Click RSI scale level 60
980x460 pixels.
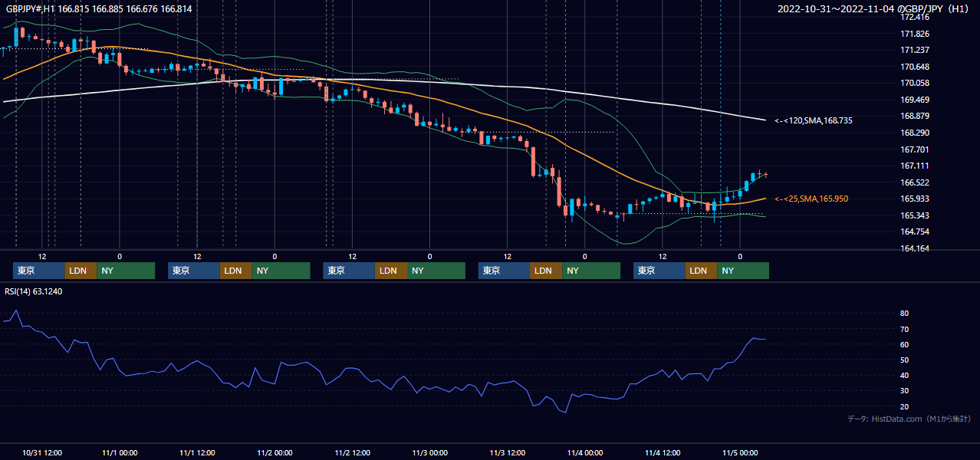pyautogui.click(x=905, y=344)
